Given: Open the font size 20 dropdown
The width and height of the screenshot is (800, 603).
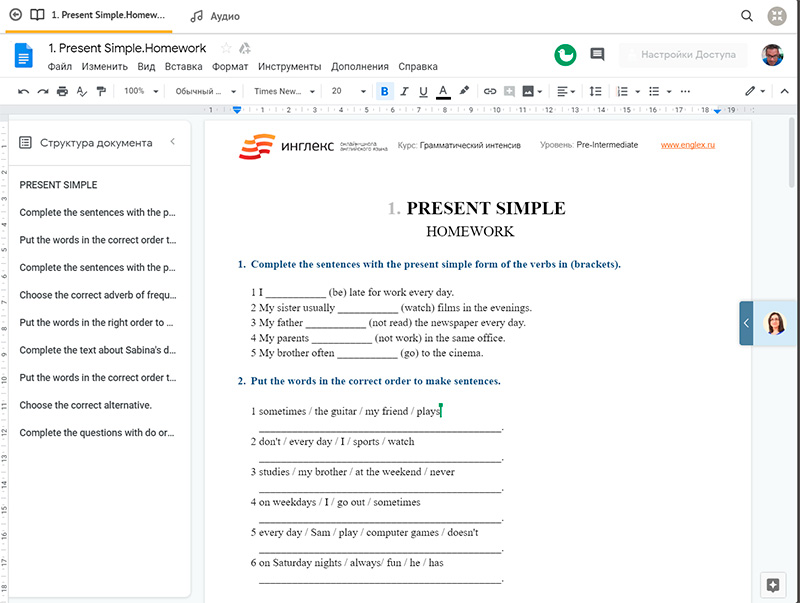Looking at the screenshot, I should 348,91.
